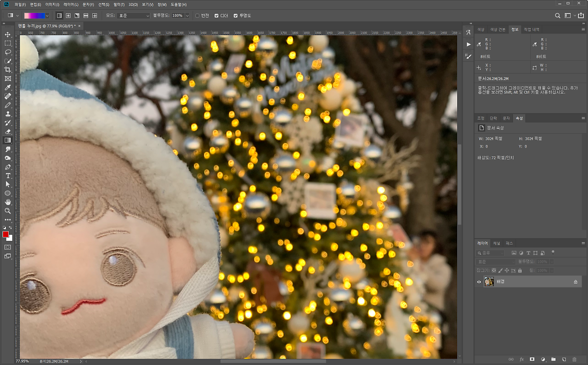
Task: Click the red foreground color swatch
Action: point(6,235)
